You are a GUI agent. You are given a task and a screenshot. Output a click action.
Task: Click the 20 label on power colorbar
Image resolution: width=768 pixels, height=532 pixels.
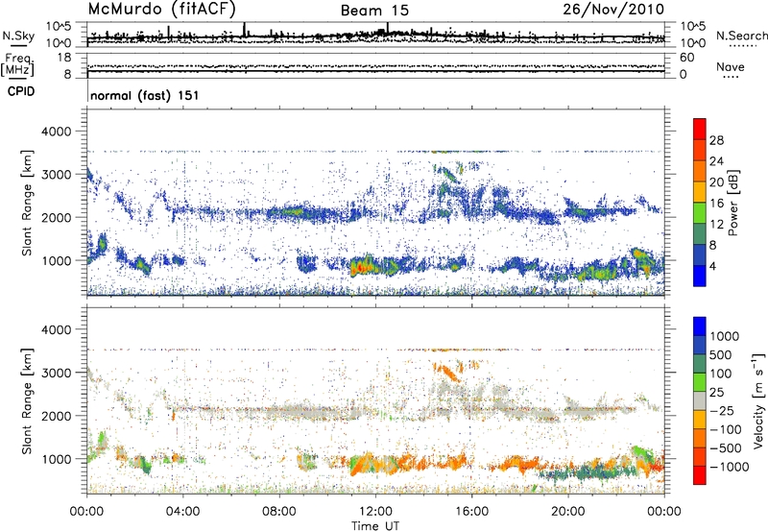coord(716,182)
